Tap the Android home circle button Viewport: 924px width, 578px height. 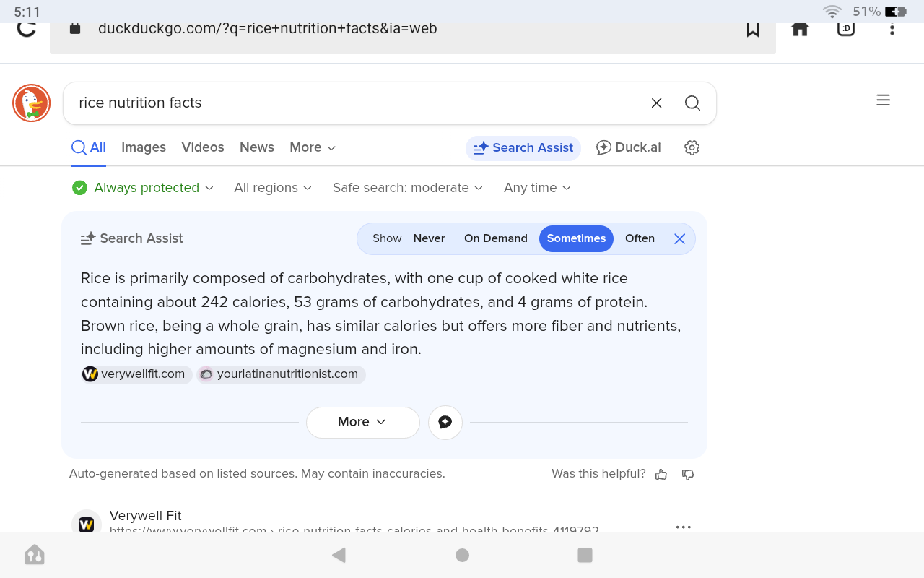tap(463, 555)
